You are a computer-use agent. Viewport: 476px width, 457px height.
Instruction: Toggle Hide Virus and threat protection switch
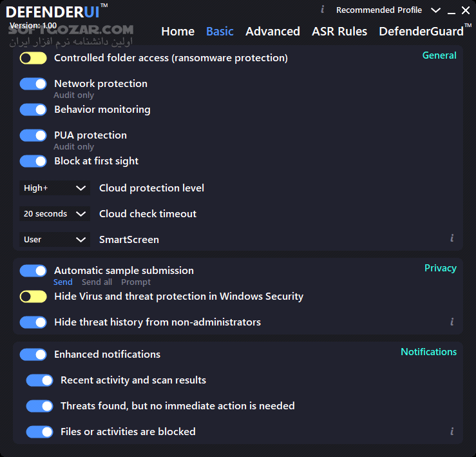[x=33, y=297]
